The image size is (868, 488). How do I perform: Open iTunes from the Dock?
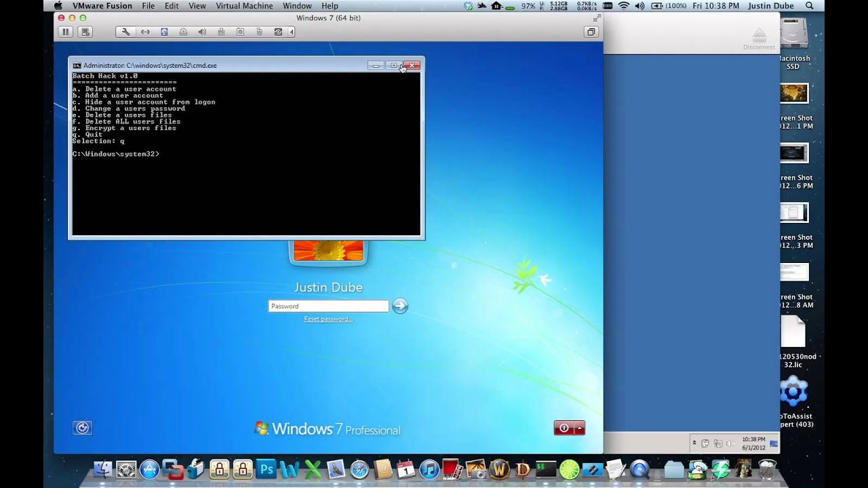pos(429,469)
